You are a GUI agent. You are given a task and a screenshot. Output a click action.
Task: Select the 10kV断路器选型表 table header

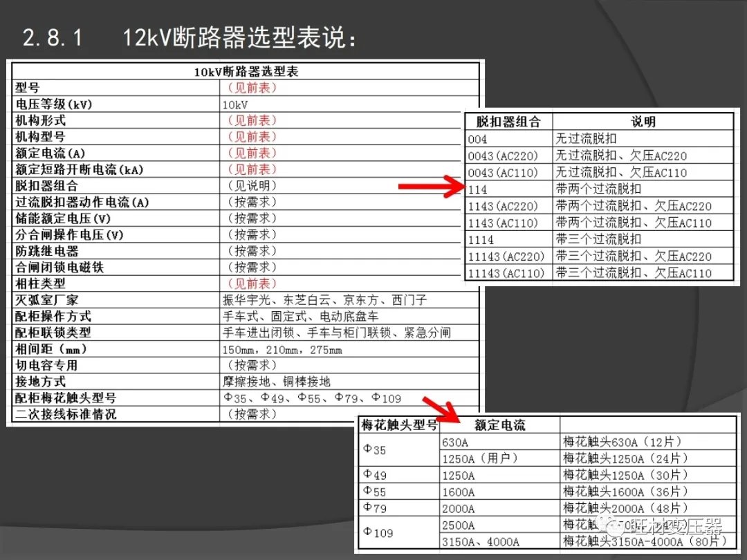point(246,71)
